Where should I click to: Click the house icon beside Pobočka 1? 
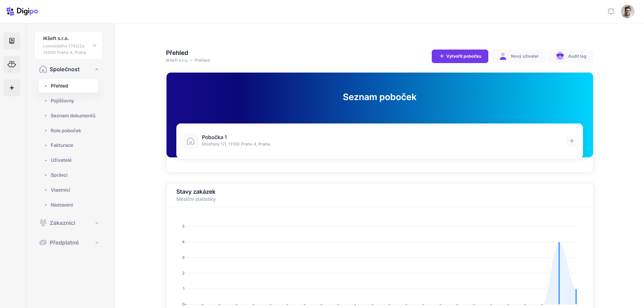[191, 141]
